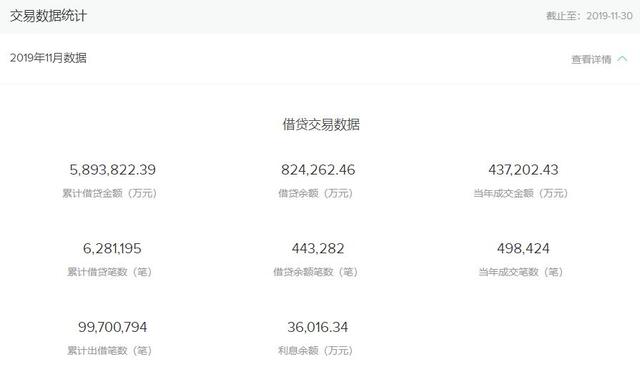Collapse details with the chevron up icon
The width and height of the screenshot is (640, 377).
(622, 59)
